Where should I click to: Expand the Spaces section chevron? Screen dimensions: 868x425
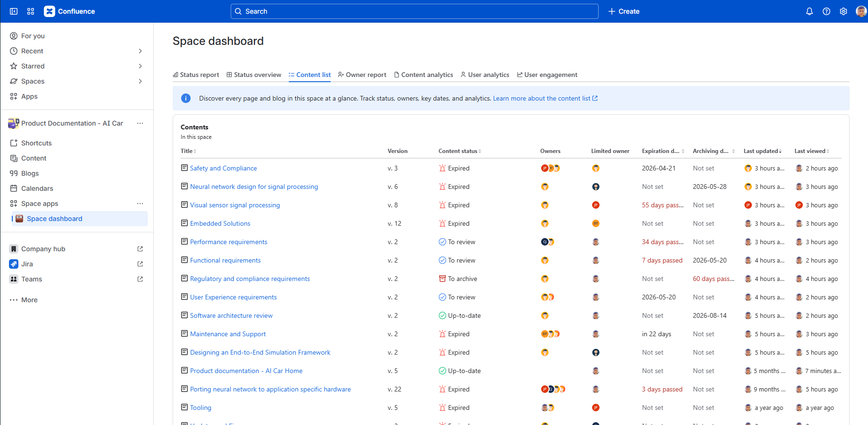(140, 81)
